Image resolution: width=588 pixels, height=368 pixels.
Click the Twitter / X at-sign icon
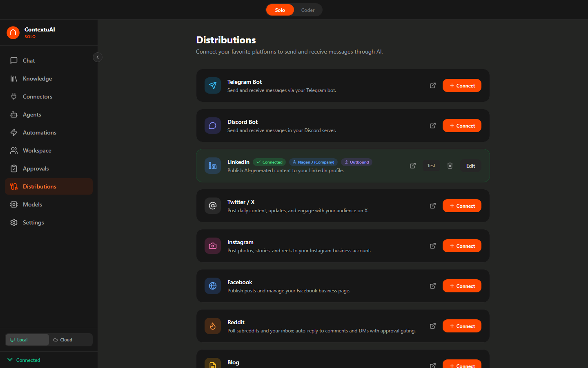(213, 206)
